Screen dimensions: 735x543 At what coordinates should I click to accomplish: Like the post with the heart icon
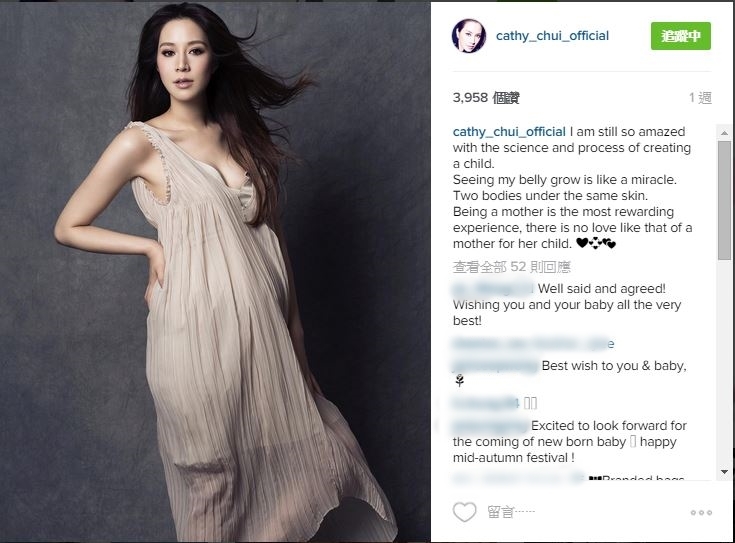click(464, 512)
